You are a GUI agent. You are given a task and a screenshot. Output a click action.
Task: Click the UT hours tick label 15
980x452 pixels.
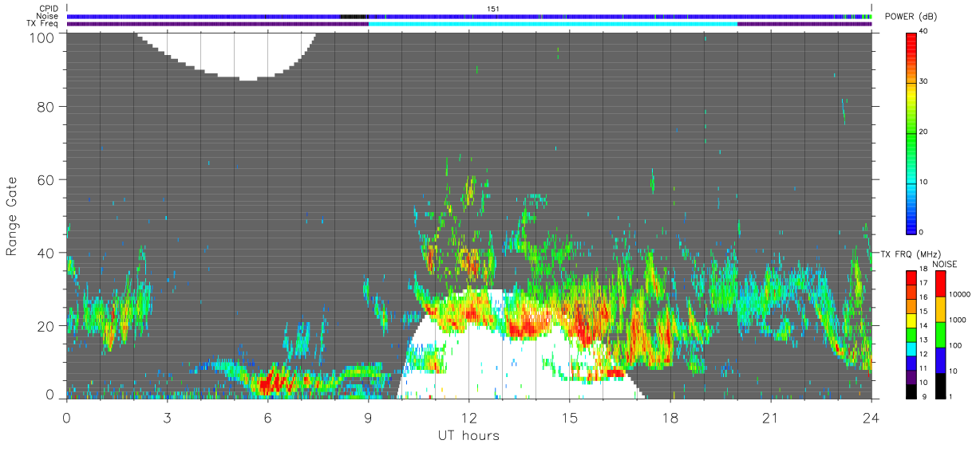(569, 417)
